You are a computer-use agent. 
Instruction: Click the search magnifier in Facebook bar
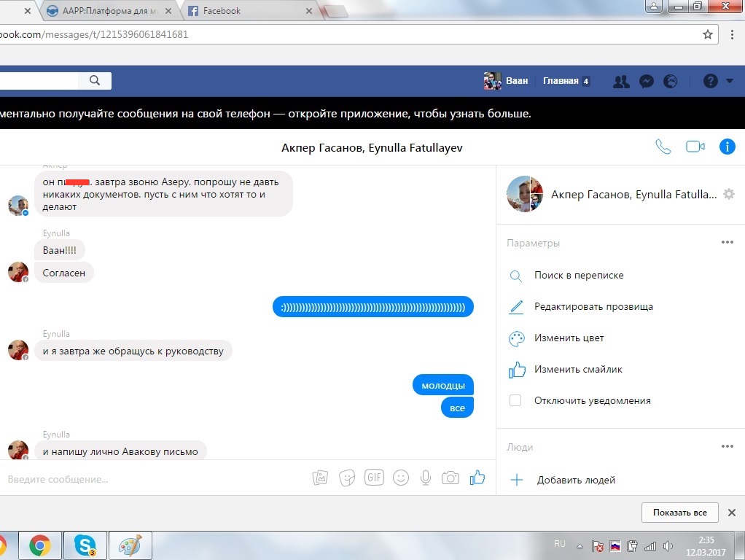click(95, 80)
